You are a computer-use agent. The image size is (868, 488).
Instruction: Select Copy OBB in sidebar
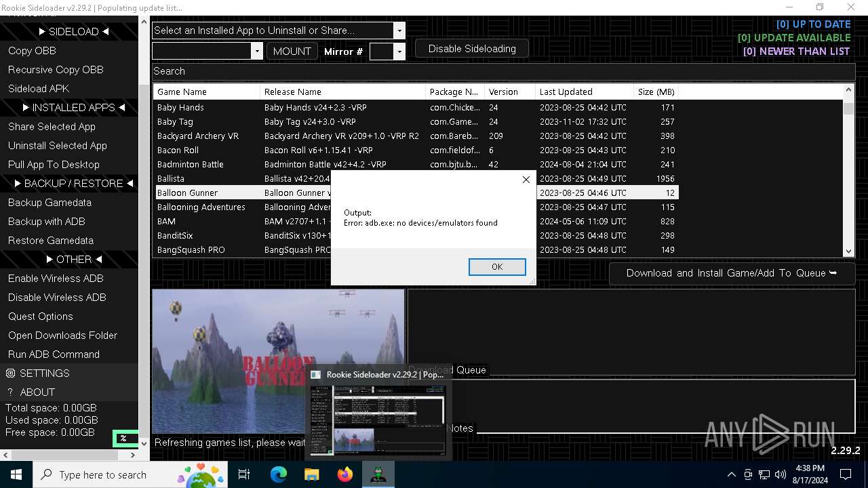pyautogui.click(x=32, y=51)
